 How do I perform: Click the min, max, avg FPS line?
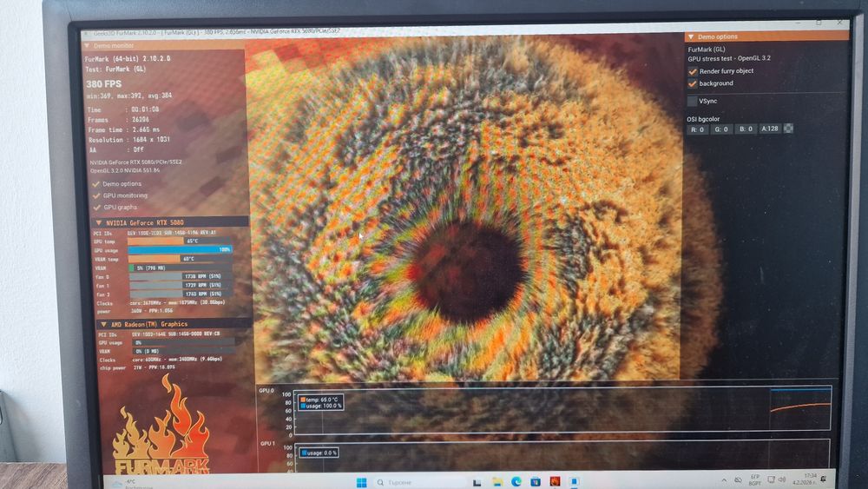pos(129,96)
